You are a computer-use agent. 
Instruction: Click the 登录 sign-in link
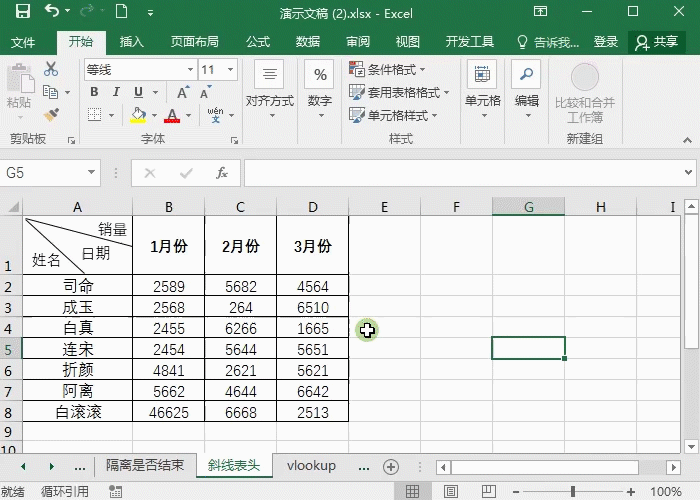(606, 42)
